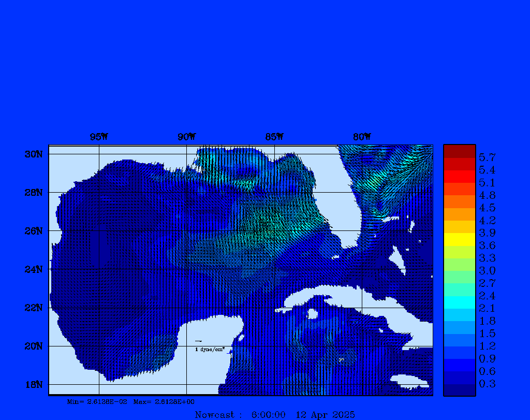
Task: Click the 95W longitude label
Action: [99, 137]
